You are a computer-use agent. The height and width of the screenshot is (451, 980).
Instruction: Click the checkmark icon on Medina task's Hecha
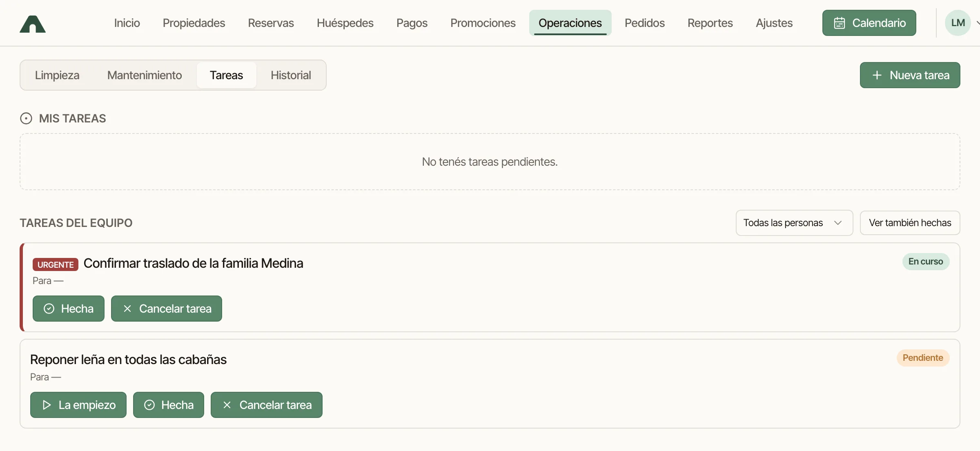(x=49, y=309)
